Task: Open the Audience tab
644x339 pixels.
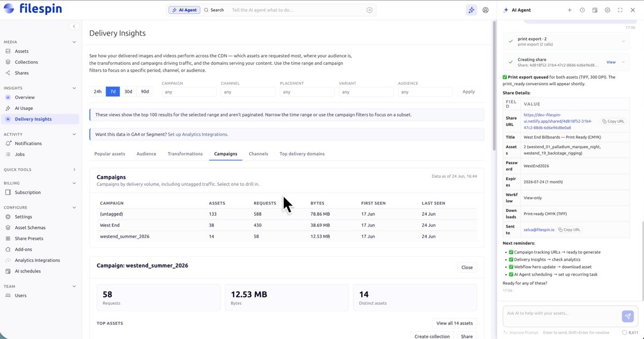Action: click(147, 154)
